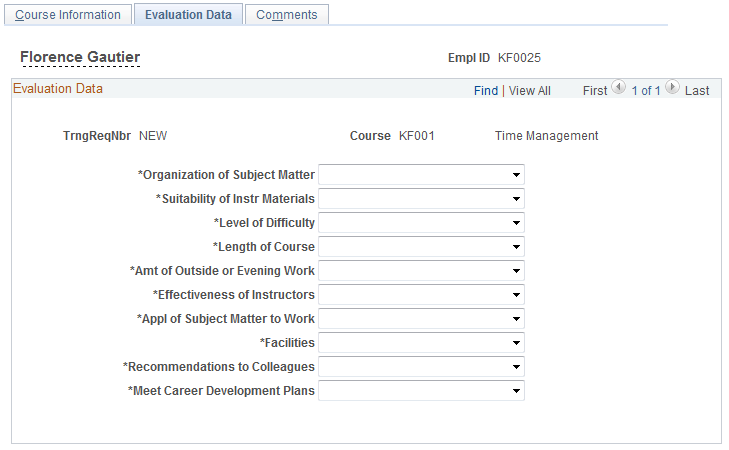Expand the Effectiveness of Instructors dropdown
729x450 pixels.
421,295
